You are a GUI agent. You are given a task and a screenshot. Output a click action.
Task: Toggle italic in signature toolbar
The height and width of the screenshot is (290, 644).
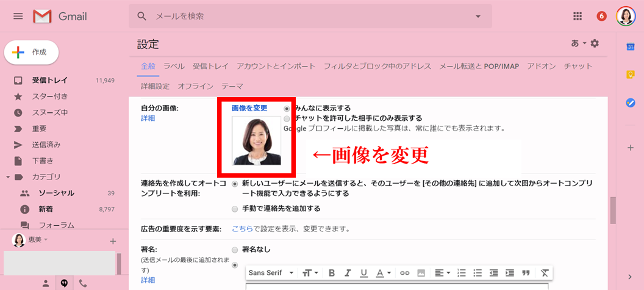click(x=348, y=273)
